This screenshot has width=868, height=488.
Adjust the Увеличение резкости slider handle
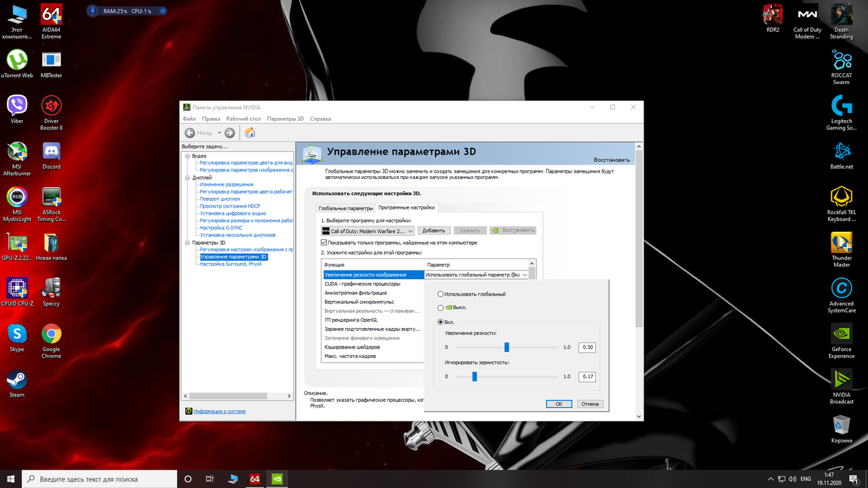tap(507, 347)
